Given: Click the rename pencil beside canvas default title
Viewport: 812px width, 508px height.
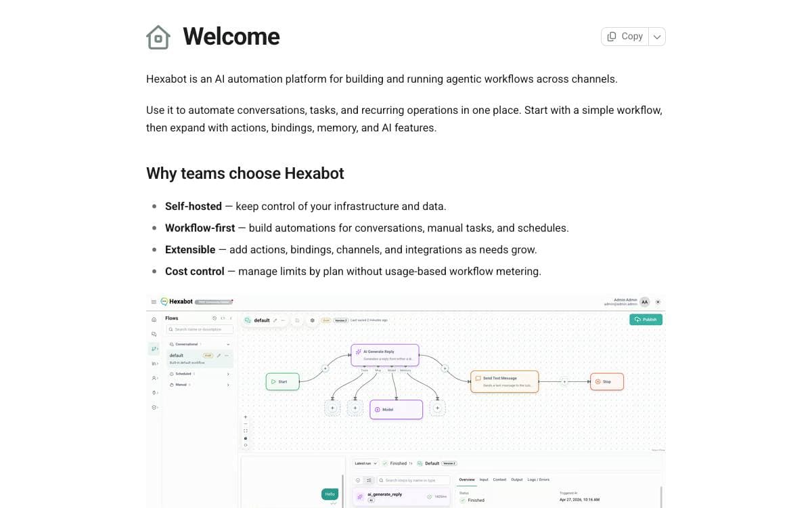Looking at the screenshot, I should pyautogui.click(x=275, y=320).
